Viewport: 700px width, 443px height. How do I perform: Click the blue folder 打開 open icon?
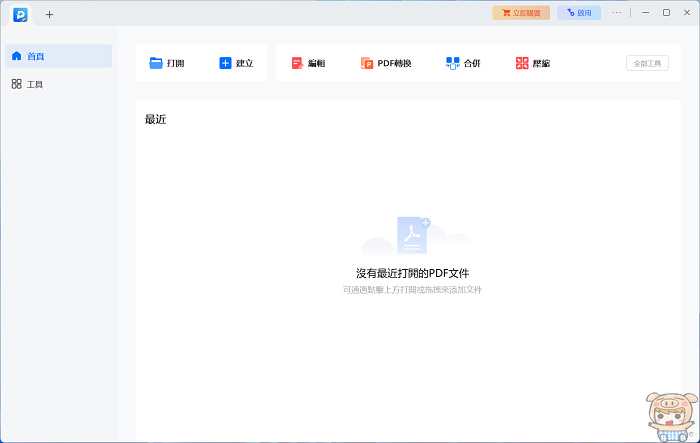click(156, 63)
